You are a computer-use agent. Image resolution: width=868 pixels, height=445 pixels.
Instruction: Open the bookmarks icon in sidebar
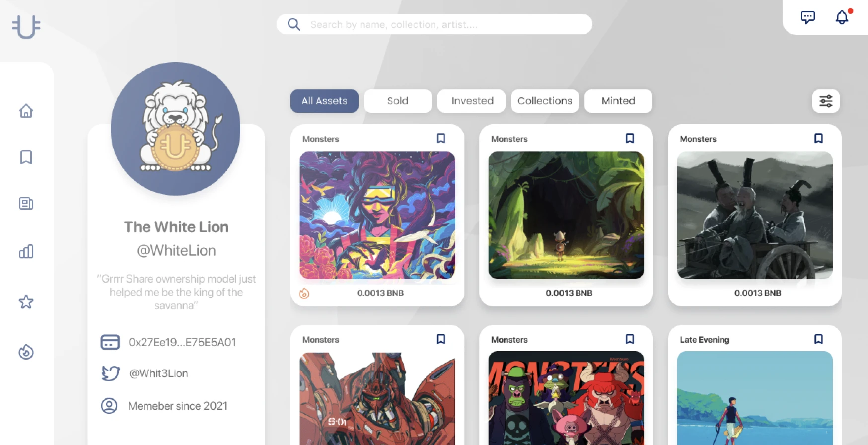tap(26, 157)
